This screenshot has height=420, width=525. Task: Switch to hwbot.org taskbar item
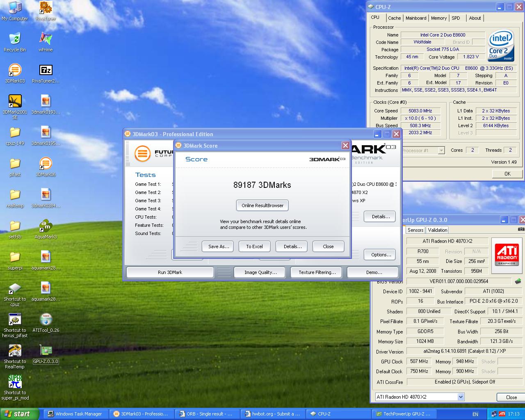272,414
